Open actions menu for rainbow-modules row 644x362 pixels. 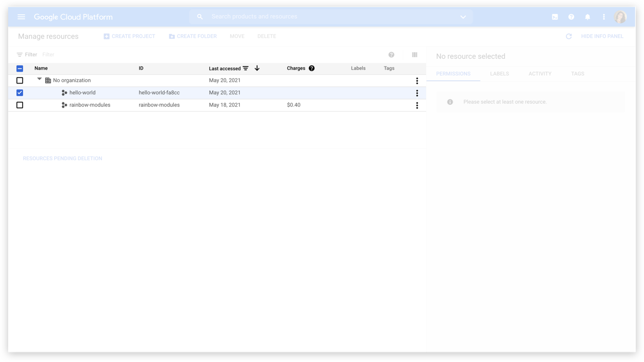coord(417,105)
